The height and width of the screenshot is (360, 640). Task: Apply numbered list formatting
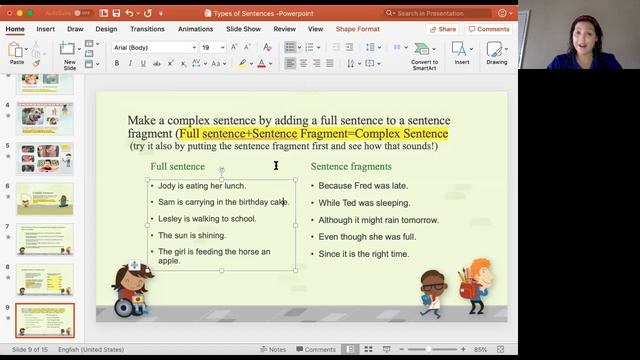(309, 47)
